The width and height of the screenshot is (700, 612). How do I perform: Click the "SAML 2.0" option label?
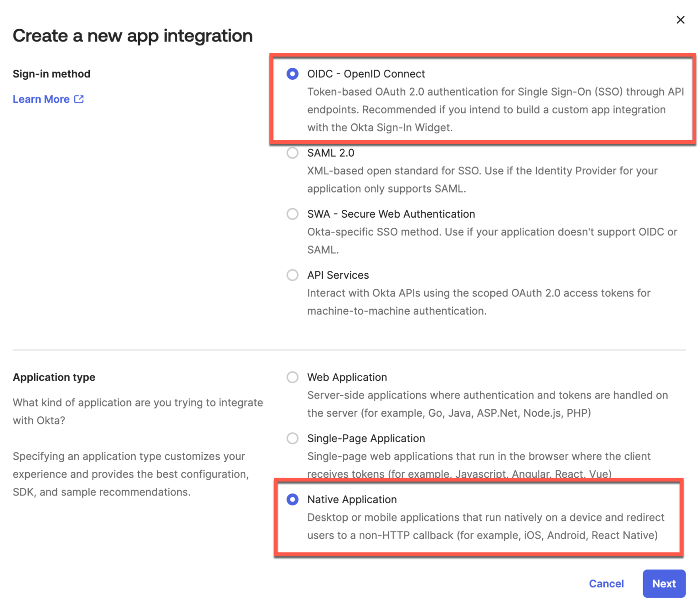(x=330, y=153)
